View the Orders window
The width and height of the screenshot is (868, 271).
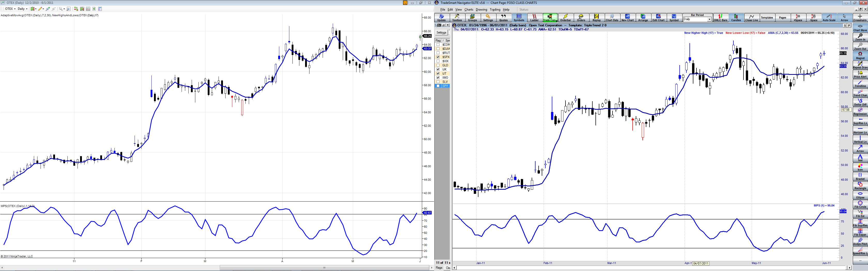pyautogui.click(x=581, y=18)
